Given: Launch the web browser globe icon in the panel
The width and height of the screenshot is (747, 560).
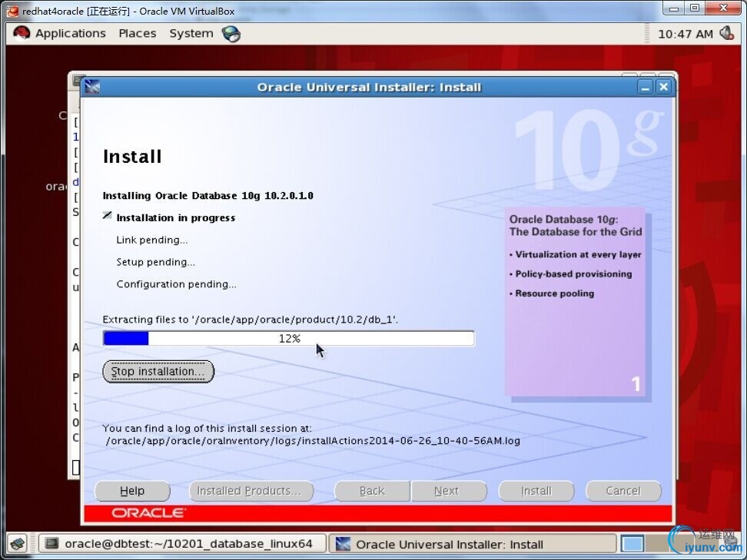Looking at the screenshot, I should (x=231, y=34).
